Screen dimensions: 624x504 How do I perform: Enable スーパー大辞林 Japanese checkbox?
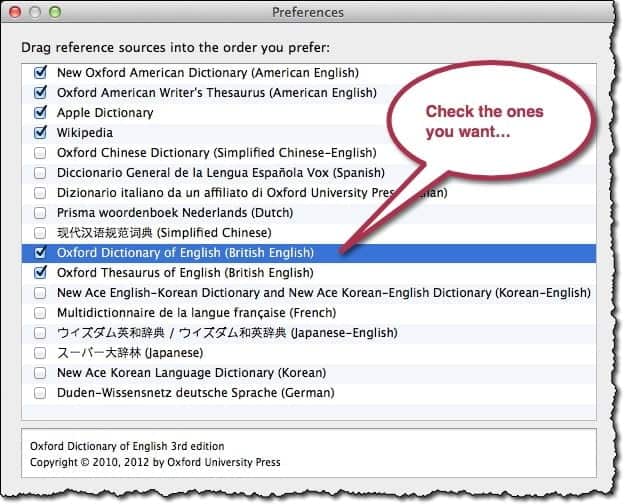tap(40, 353)
